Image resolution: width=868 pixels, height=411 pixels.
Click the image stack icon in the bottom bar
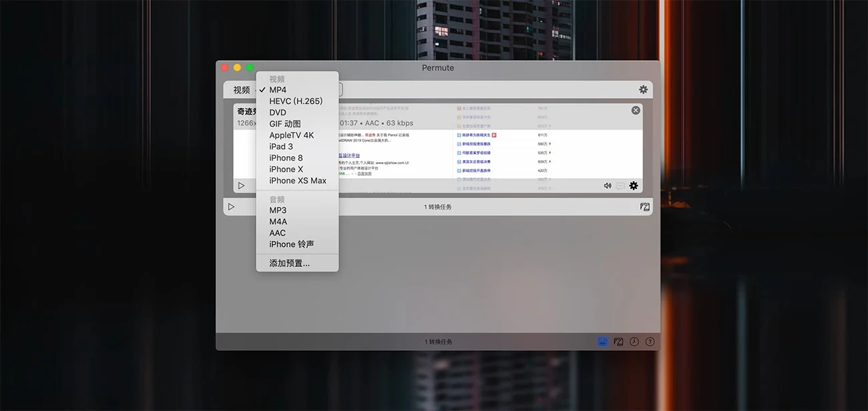point(618,342)
